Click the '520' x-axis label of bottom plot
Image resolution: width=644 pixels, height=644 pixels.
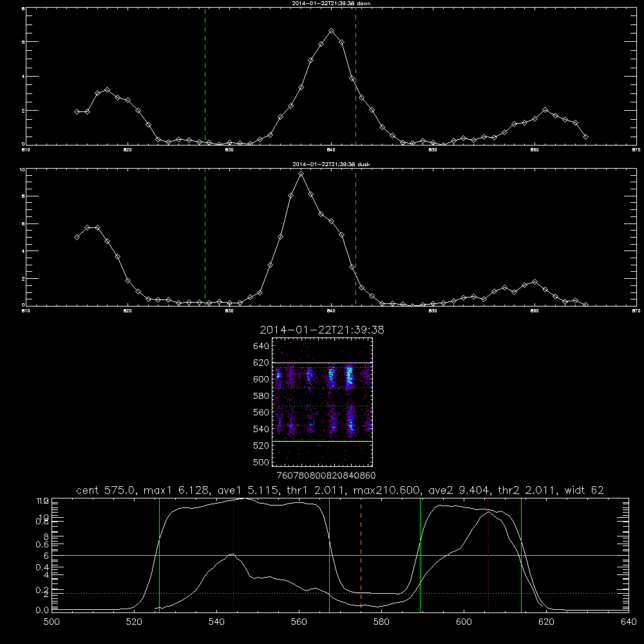tap(134, 622)
